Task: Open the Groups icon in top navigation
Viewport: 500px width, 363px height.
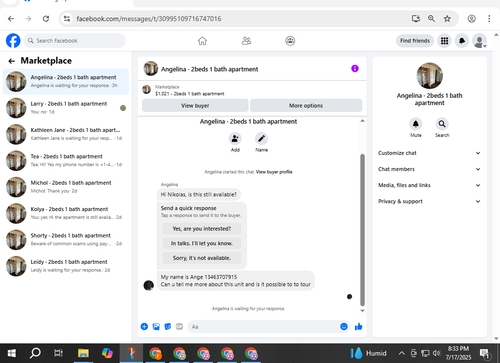Action: [290, 41]
